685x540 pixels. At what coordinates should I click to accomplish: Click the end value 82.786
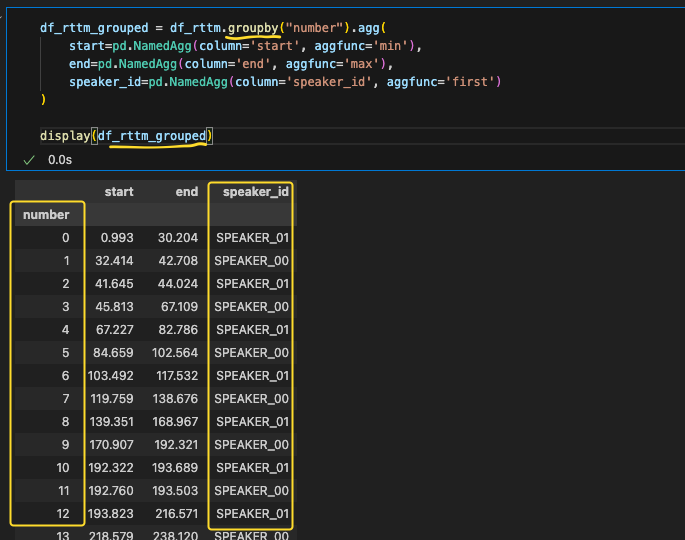pos(178,329)
